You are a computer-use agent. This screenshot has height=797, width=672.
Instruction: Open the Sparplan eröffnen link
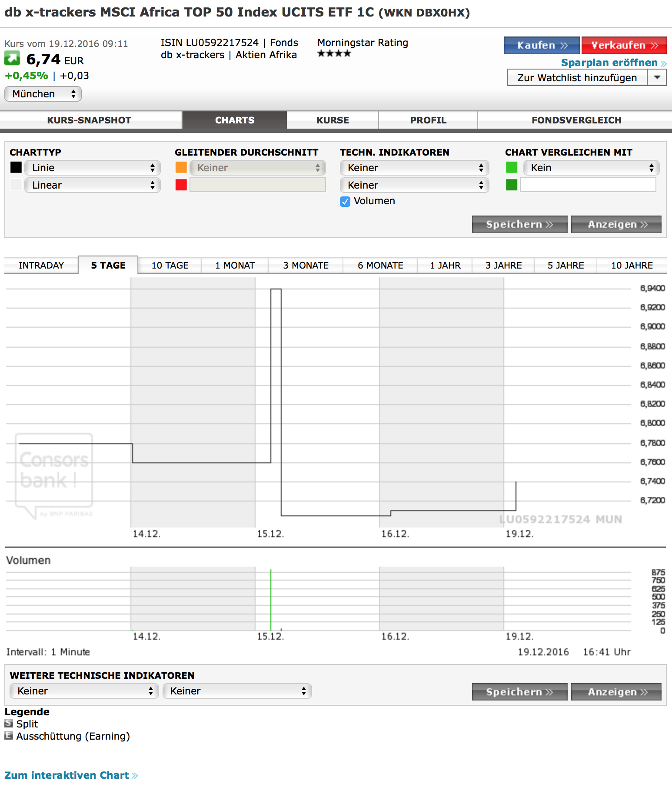coord(614,63)
